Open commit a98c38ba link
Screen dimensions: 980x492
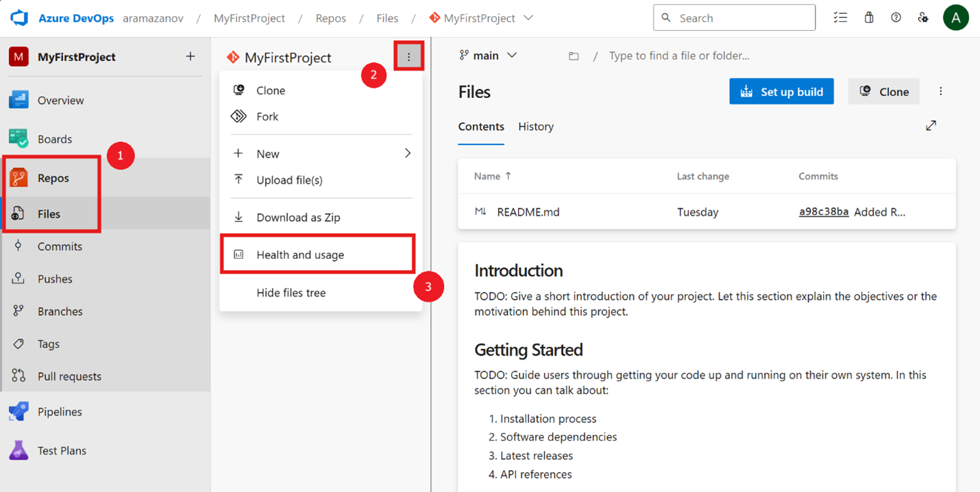point(823,212)
